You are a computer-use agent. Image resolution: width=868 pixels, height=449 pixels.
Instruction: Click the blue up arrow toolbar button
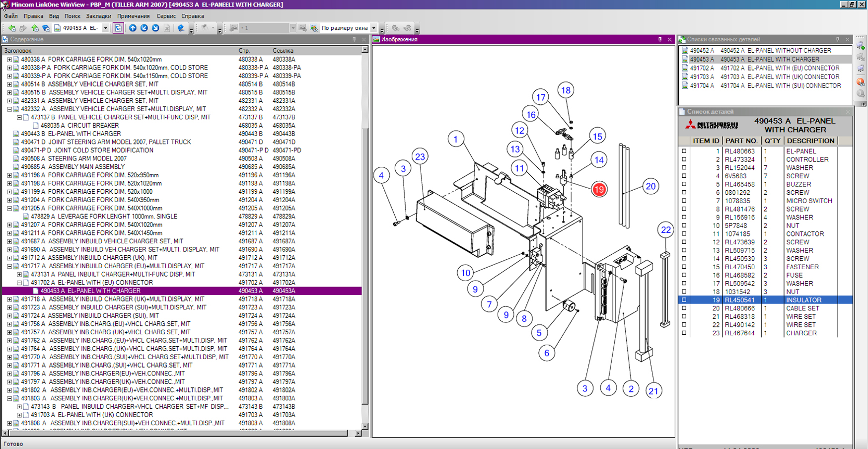coord(133,28)
